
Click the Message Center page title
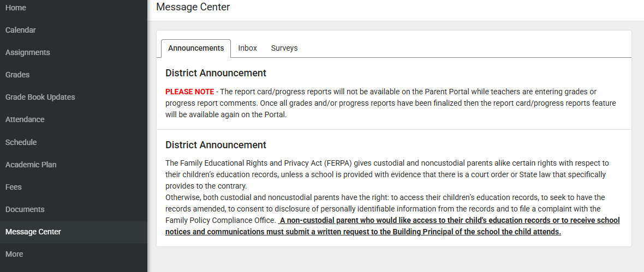tap(193, 7)
